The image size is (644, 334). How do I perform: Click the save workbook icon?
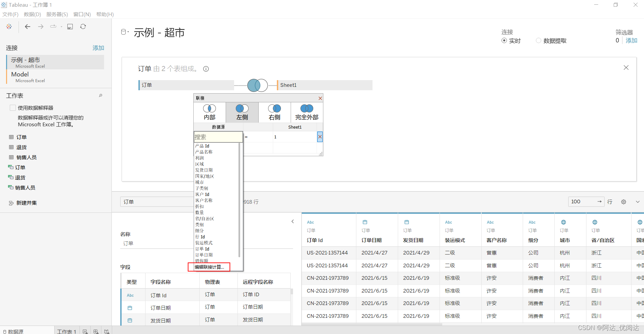pyautogui.click(x=70, y=27)
